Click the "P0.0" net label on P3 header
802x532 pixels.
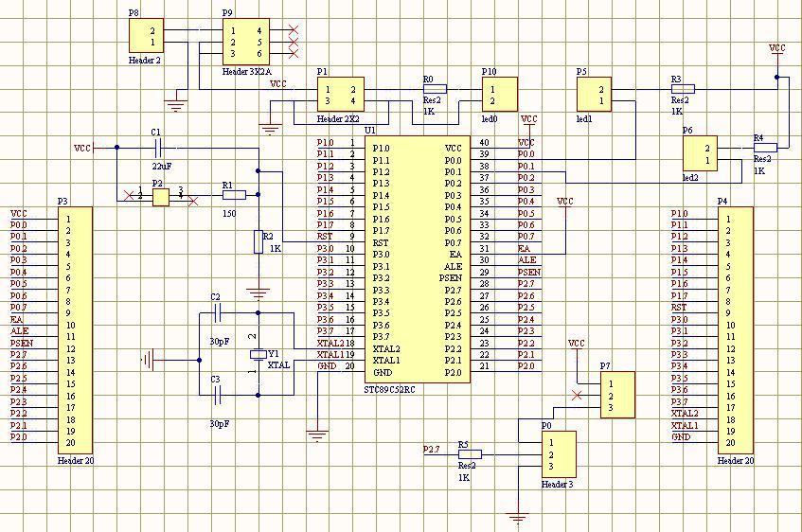point(18,225)
